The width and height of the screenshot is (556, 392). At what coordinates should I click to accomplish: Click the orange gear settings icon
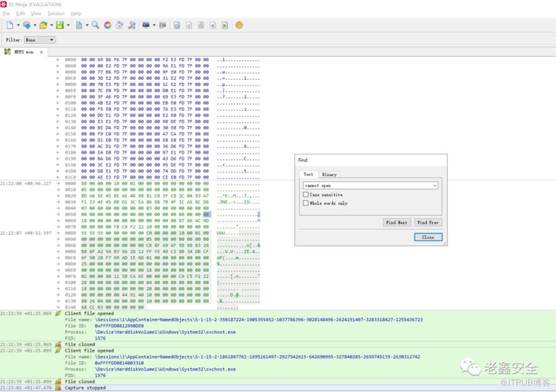(x=239, y=25)
